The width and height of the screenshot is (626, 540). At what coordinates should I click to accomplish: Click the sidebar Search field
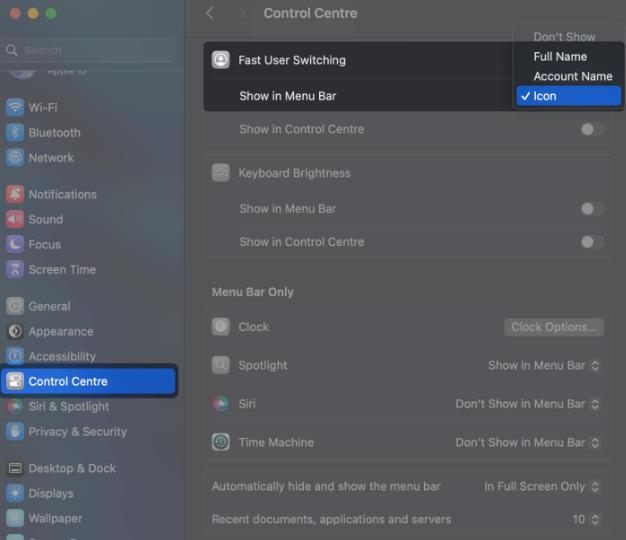[90, 50]
